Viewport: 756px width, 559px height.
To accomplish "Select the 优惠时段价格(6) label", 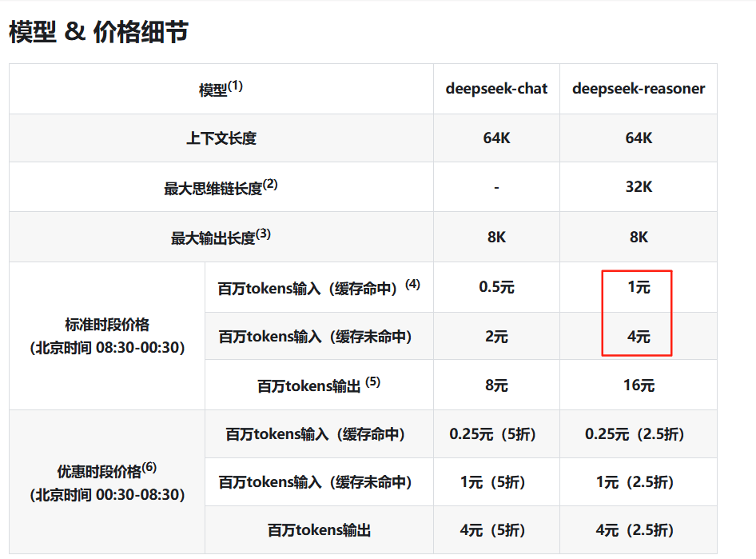I will coord(107,470).
